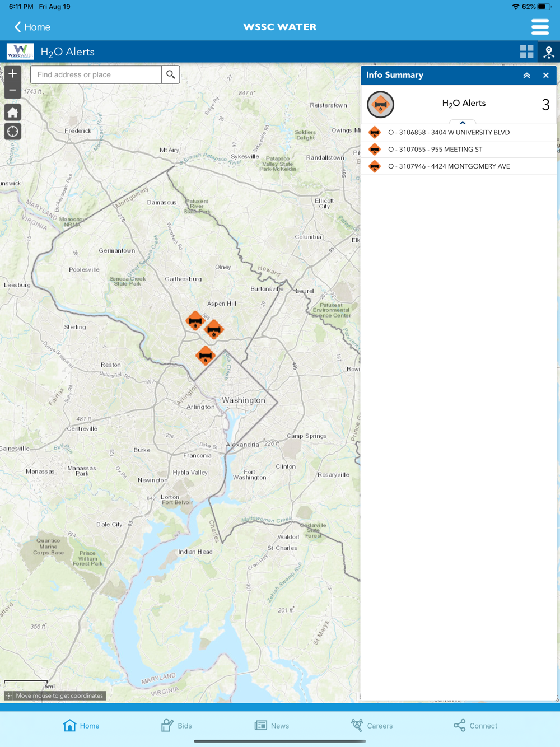
Task: Click the H2O Alerts count number 3
Action: [x=545, y=105]
